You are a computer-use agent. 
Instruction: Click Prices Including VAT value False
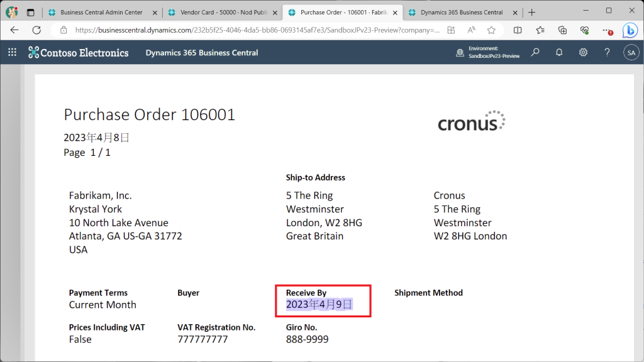[80, 339]
